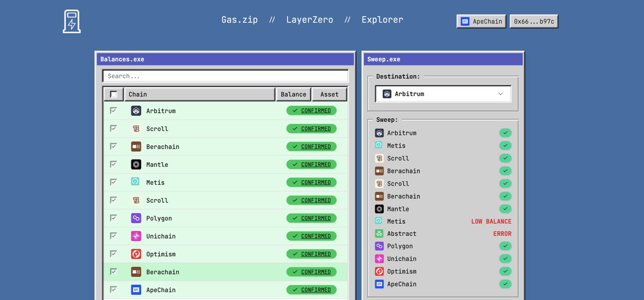This screenshot has width=644, height=300.
Task: Click the Unichain icon in the Sweep list
Action: [x=379, y=259]
